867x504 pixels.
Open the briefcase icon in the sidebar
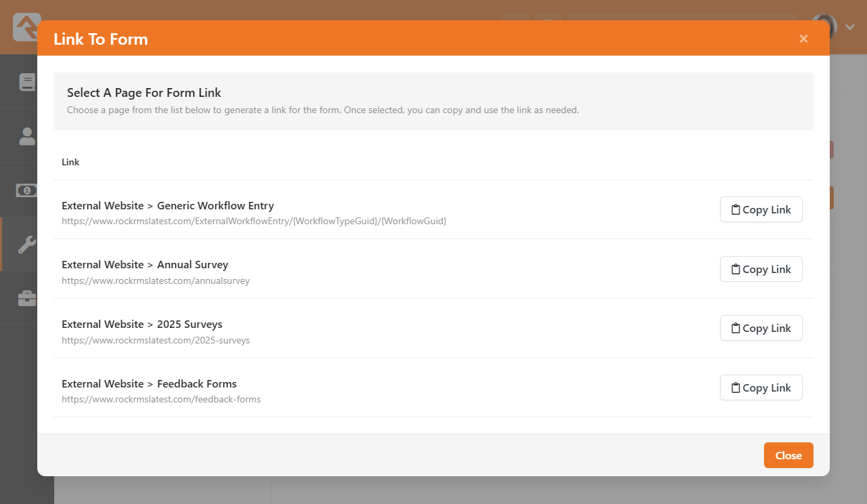point(27,298)
